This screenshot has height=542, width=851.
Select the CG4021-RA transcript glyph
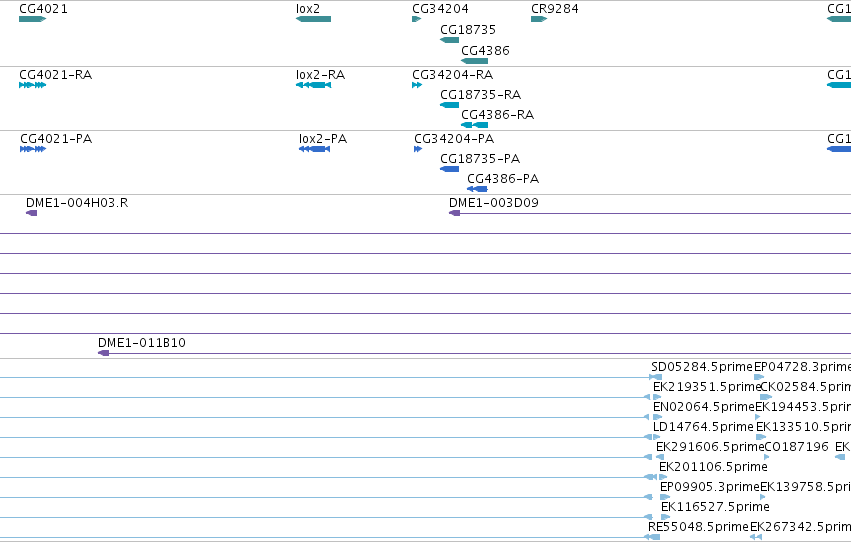click(33, 85)
